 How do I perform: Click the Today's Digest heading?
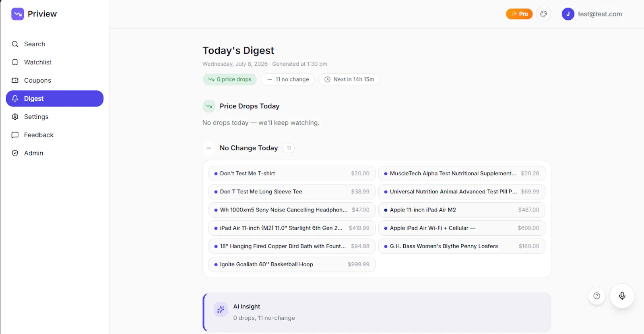[238, 50]
